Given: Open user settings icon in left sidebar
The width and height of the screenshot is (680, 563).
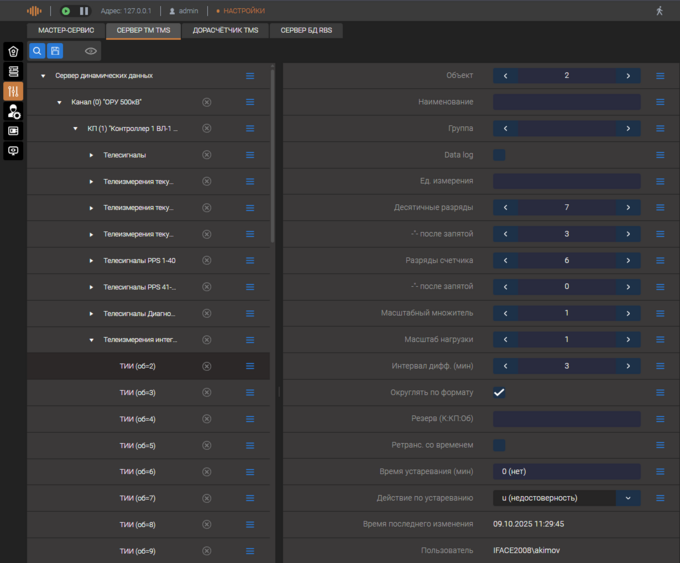Looking at the screenshot, I should point(13,111).
